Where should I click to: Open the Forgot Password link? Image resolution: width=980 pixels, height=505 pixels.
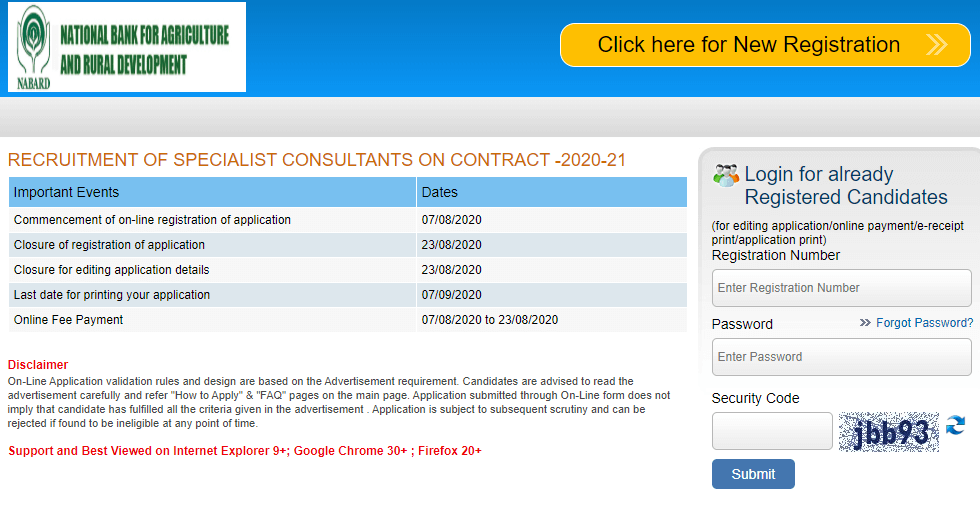click(924, 323)
